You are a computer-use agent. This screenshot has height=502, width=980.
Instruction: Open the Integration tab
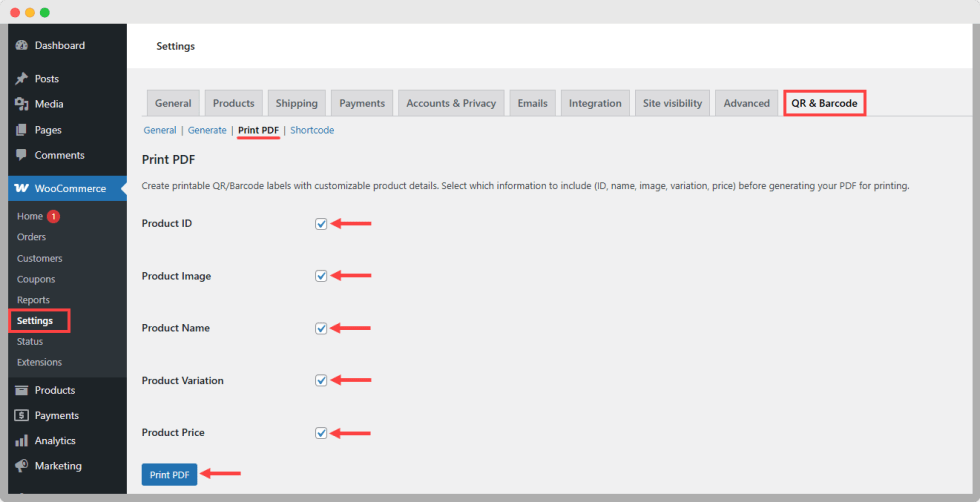click(595, 103)
